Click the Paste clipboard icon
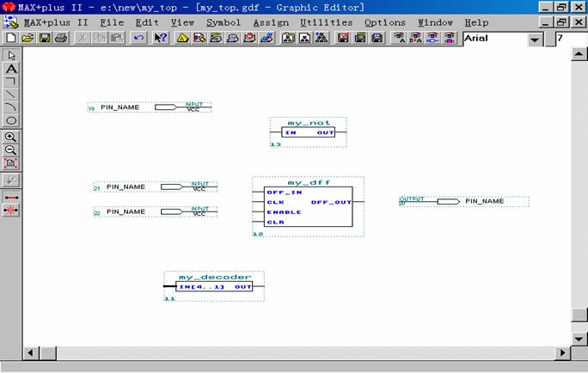 tap(117, 38)
